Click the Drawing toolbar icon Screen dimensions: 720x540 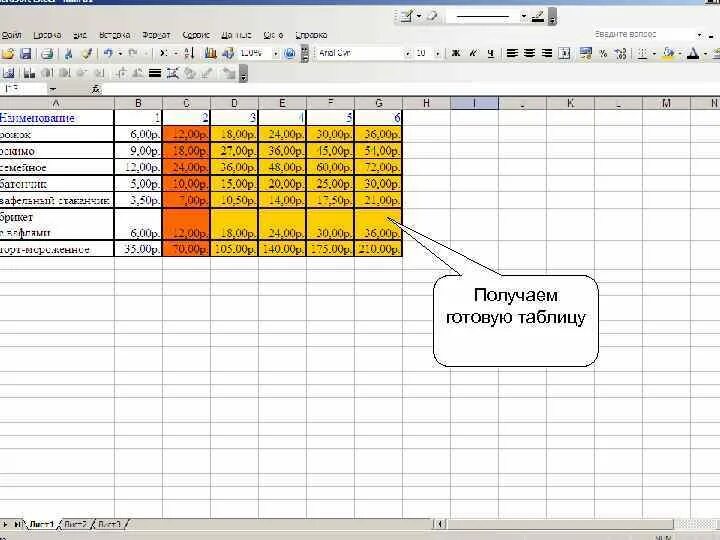[x=228, y=54]
